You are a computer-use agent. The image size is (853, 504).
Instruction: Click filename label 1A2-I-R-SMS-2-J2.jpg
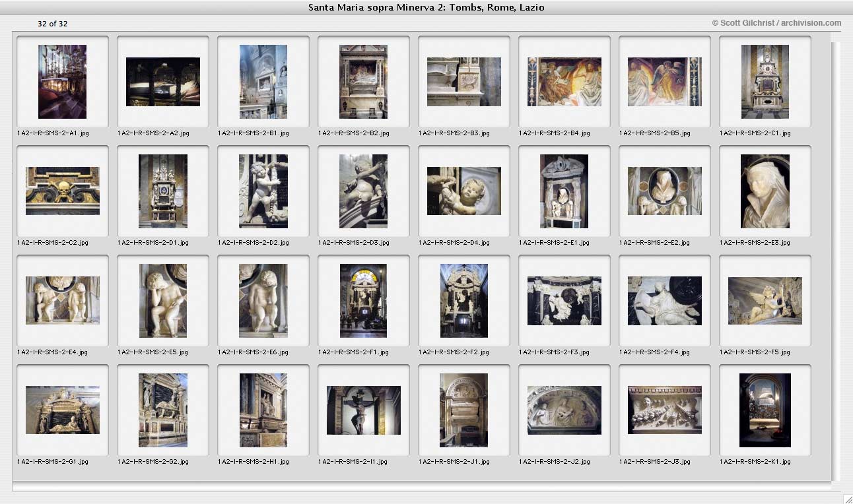pyautogui.click(x=555, y=462)
